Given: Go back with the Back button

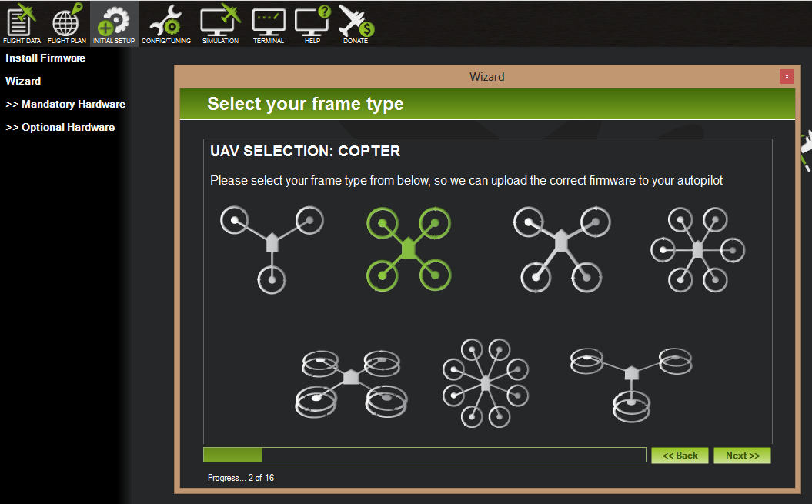Looking at the screenshot, I should (680, 455).
